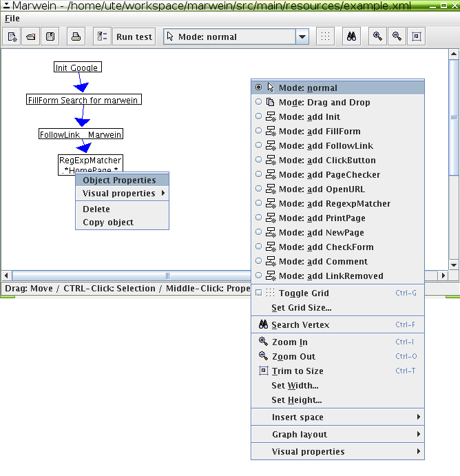Select Mode: add LinkRemoved radio option
460x476 pixels.
pos(258,276)
